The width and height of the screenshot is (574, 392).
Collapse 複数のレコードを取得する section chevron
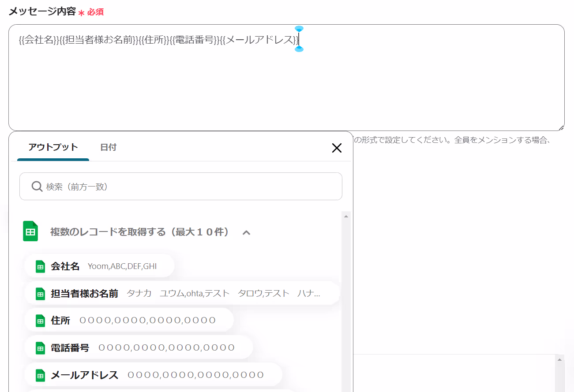(x=247, y=232)
